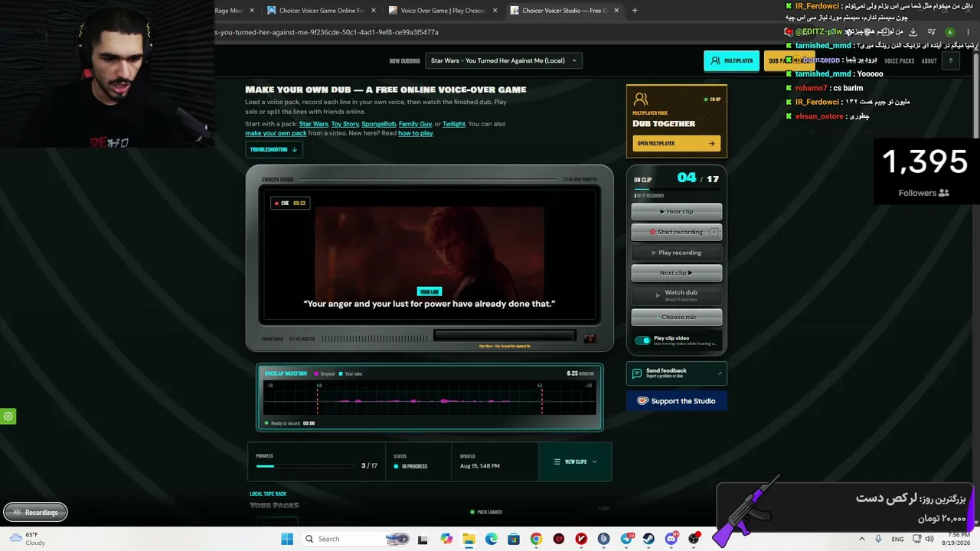Open Voice Packs in the site menu
This screenshot has width=980, height=551.
899,60
